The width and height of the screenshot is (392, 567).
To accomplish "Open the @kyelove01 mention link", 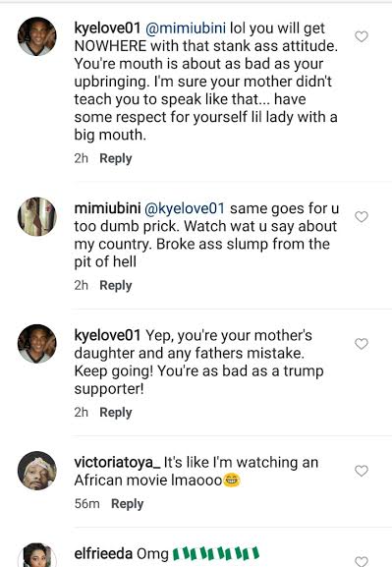I will coord(185,208).
